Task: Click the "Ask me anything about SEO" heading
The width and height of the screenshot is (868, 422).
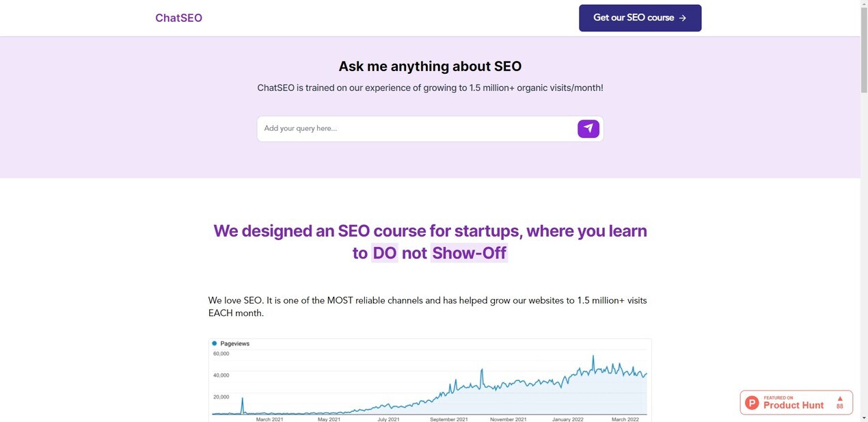Action: coord(430,66)
